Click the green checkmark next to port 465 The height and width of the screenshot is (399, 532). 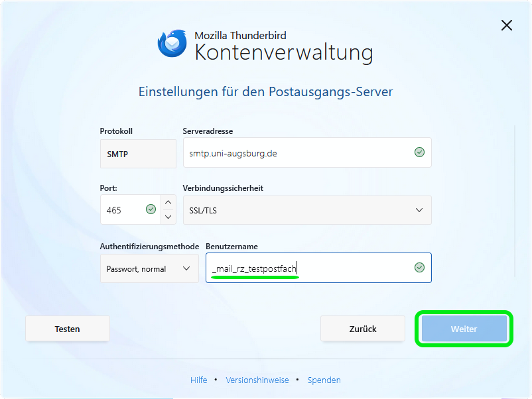tap(151, 209)
